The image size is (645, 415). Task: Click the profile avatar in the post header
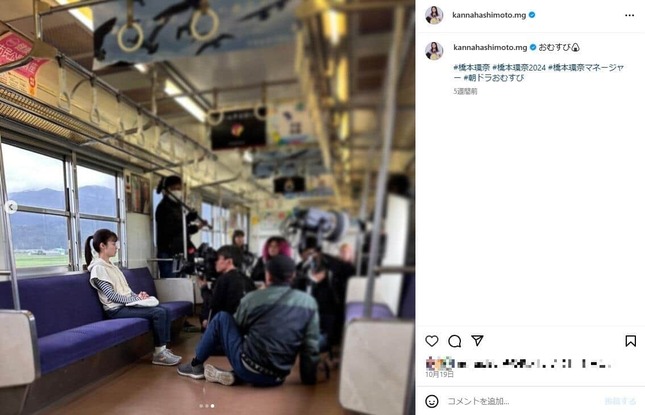pyautogui.click(x=434, y=15)
